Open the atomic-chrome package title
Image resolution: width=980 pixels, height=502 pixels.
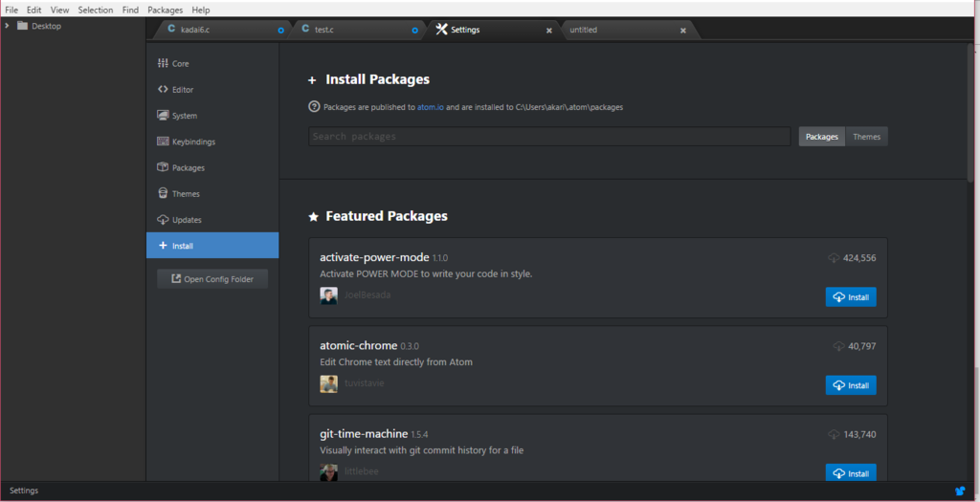[359, 345]
